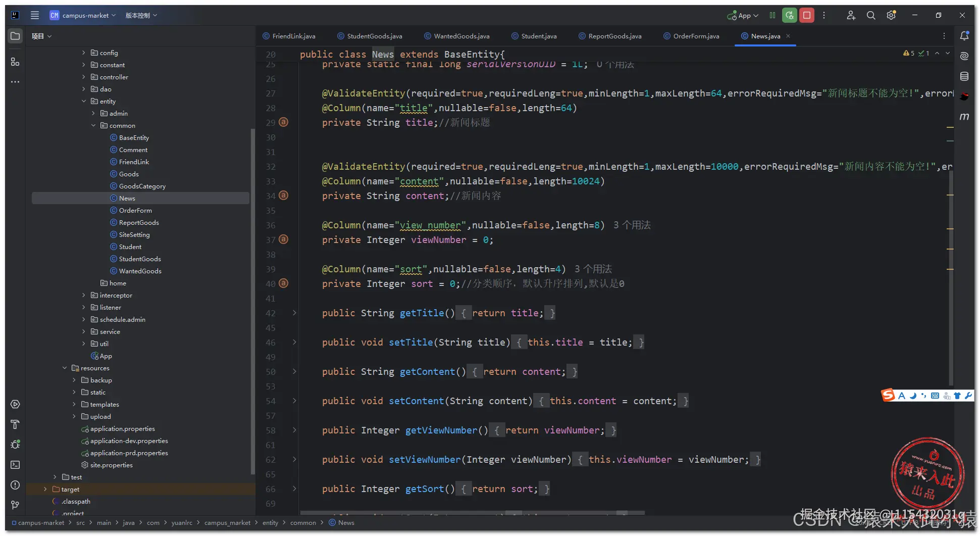
Task: Click the green restart debug button
Action: click(790, 15)
